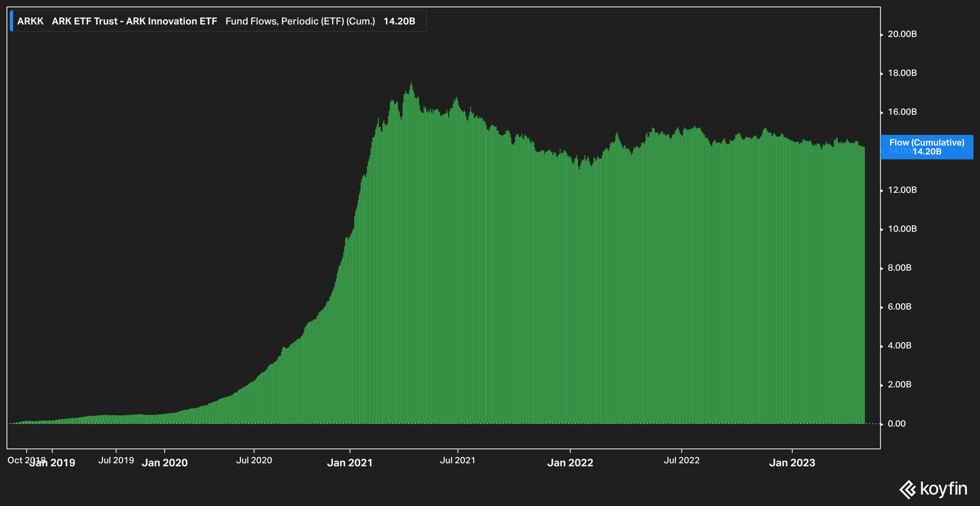
Task: Click the 14.20B value in legend
Action: click(399, 21)
